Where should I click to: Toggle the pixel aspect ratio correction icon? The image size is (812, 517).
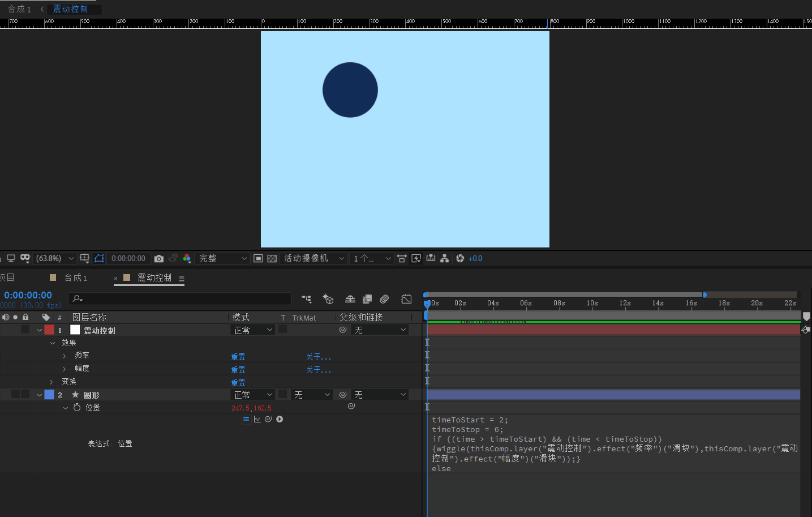click(402, 258)
